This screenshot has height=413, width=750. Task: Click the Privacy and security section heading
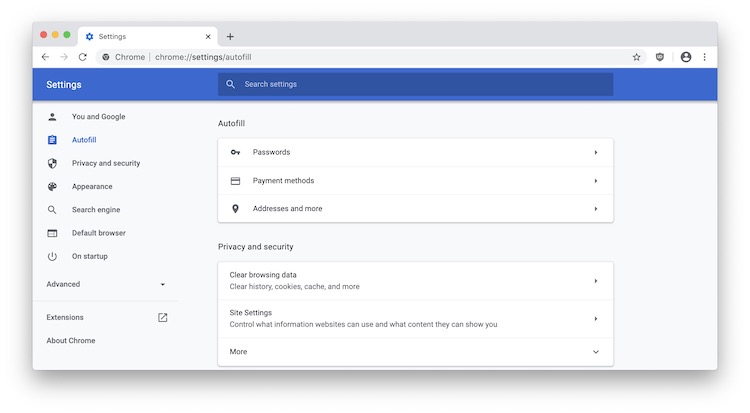pyautogui.click(x=256, y=247)
